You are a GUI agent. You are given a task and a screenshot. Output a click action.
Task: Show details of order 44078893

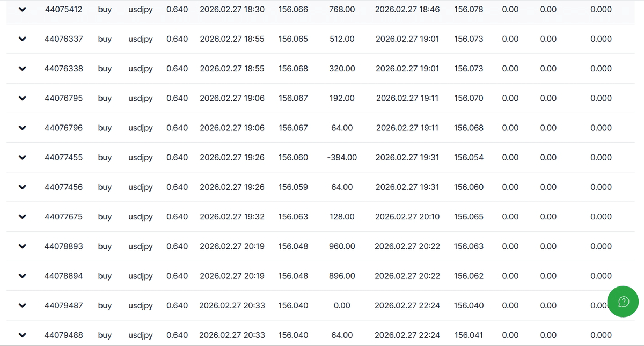pyautogui.click(x=23, y=247)
